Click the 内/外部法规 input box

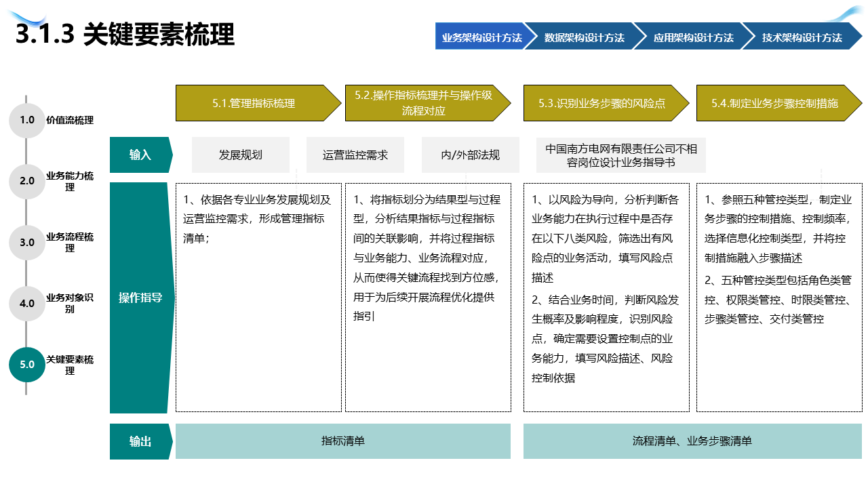(x=471, y=155)
